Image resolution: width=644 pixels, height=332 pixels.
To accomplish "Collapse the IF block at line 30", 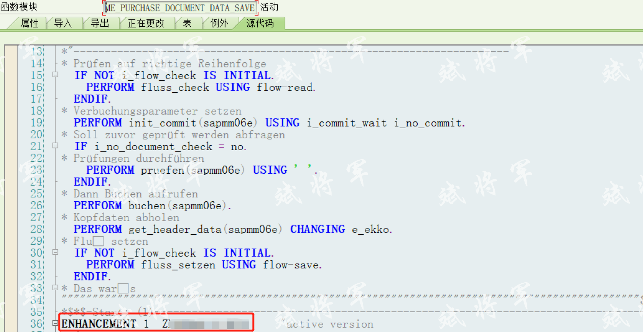I will tap(55, 252).
